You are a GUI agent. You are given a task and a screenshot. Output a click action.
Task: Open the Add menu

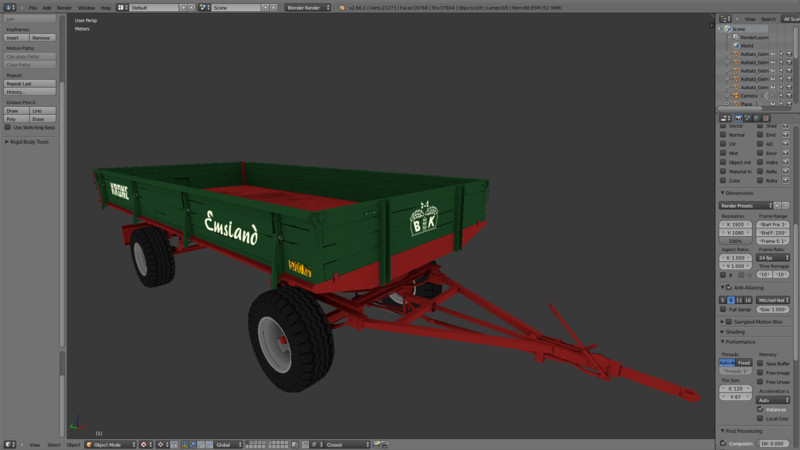click(x=47, y=8)
